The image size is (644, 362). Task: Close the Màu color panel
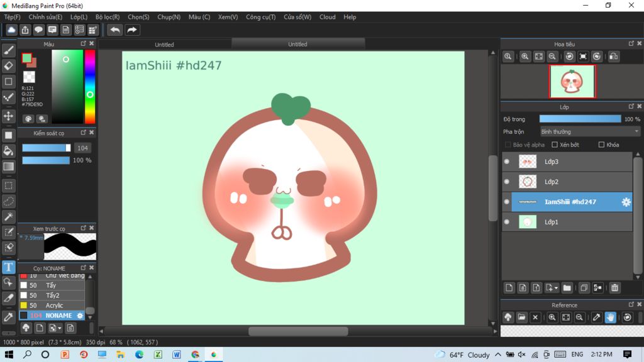[92, 43]
